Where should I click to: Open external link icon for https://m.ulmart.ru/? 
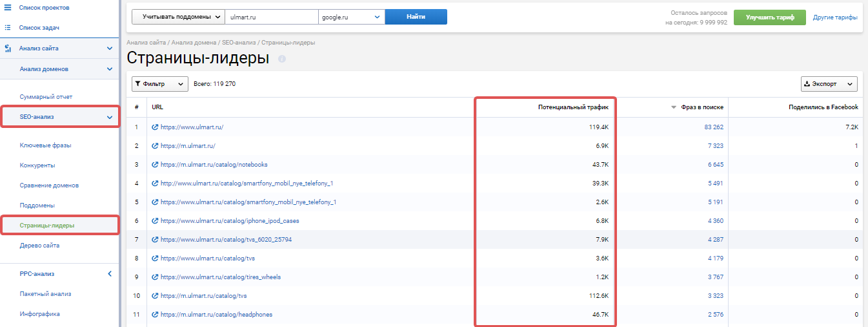(155, 146)
